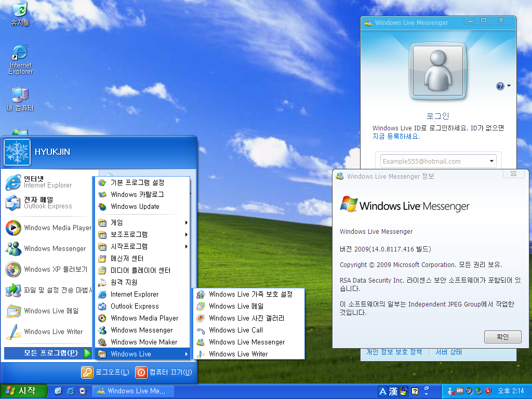This screenshot has width=532, height=399.
Task: Expand the 보조프로그램 programs folder
Action: pyautogui.click(x=142, y=234)
